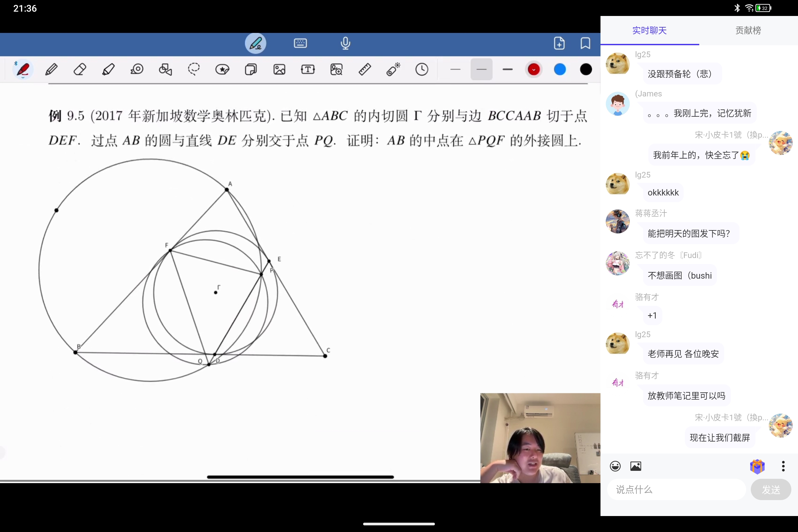
Task: Check the battery status indicator
Action: click(x=763, y=8)
